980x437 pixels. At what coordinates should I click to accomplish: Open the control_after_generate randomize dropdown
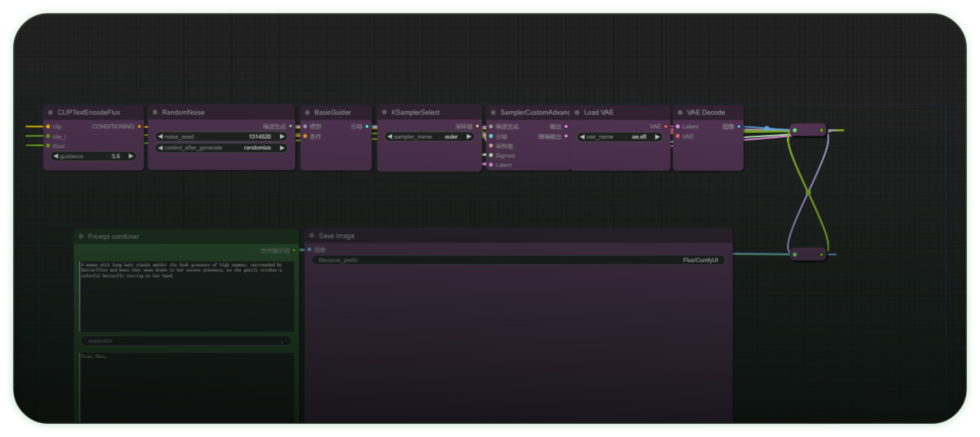(x=221, y=148)
